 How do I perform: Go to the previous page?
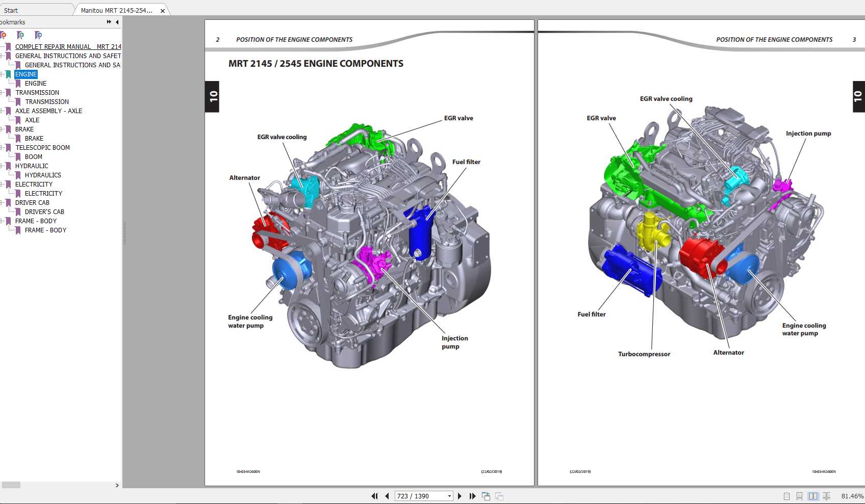pyautogui.click(x=387, y=496)
